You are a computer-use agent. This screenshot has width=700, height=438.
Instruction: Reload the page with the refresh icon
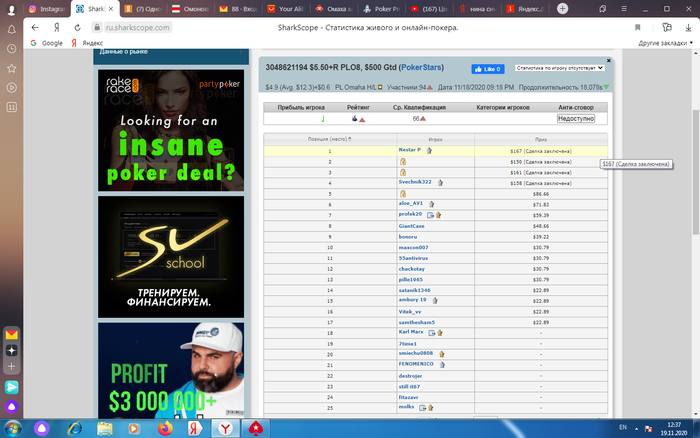point(77,28)
